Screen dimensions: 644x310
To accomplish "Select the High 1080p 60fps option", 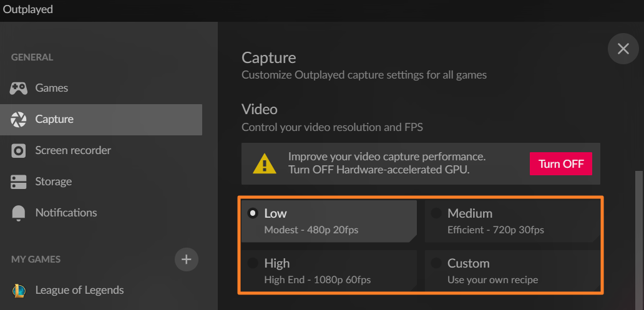I will click(329, 271).
